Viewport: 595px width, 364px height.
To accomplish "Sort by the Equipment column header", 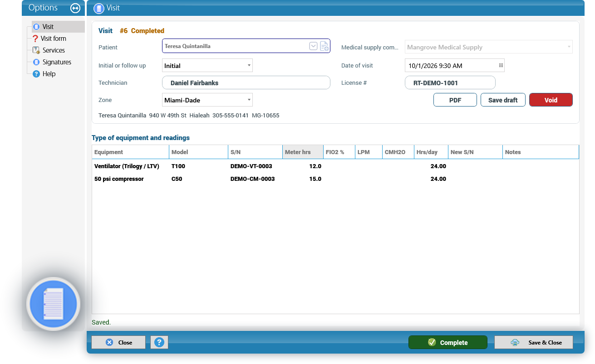I will click(130, 152).
